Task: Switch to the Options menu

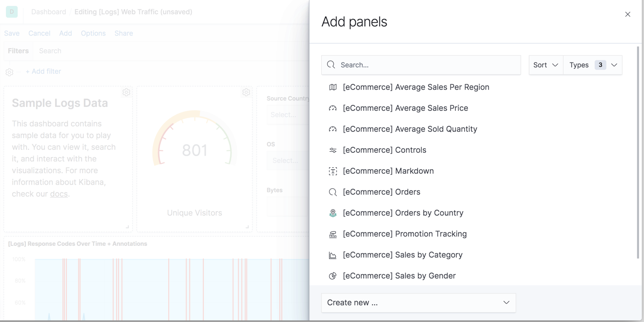Action: tap(93, 33)
